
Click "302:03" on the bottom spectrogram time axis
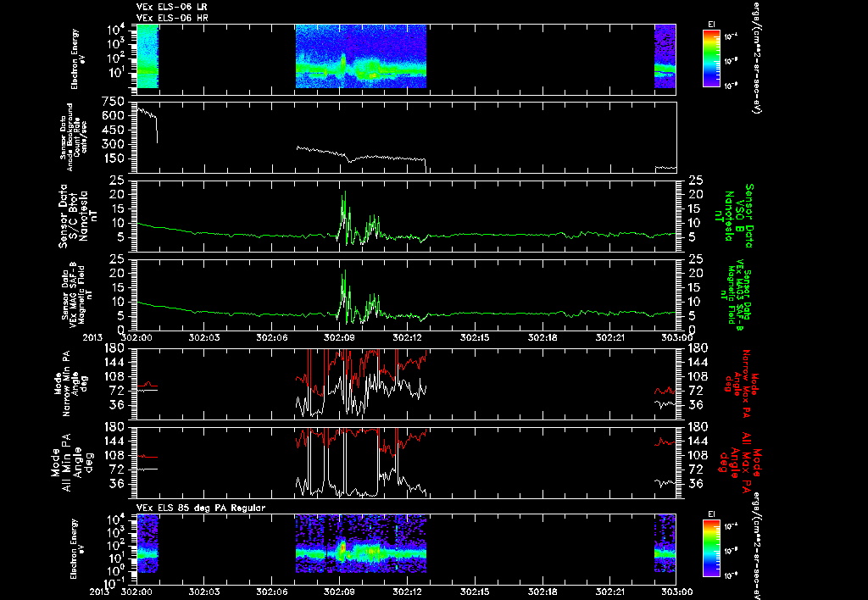click(203, 592)
